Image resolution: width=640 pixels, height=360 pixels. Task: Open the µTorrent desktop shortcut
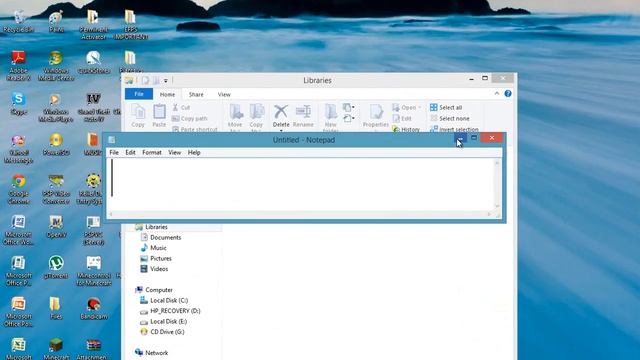coord(56,267)
